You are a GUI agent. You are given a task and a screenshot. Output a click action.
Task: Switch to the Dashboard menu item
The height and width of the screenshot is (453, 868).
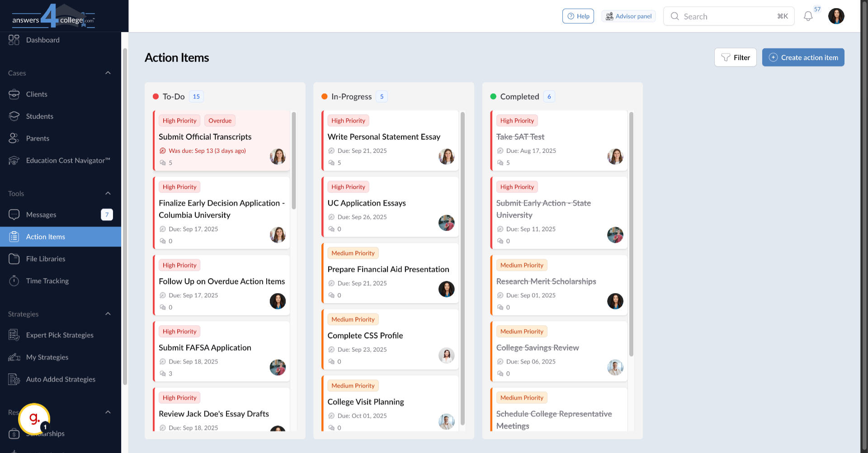click(x=43, y=40)
